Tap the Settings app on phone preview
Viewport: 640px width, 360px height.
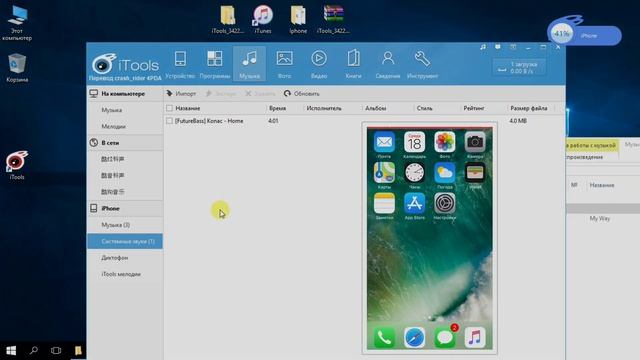[x=444, y=203]
